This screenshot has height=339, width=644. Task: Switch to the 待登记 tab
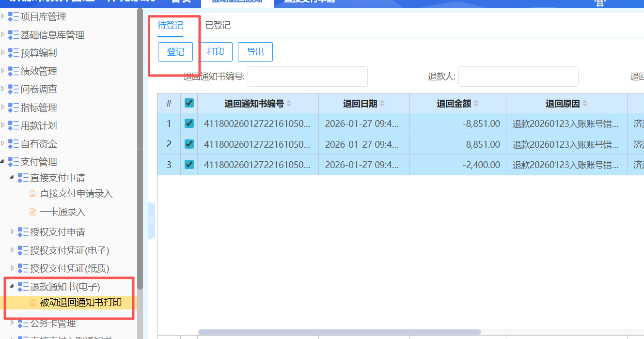point(171,25)
